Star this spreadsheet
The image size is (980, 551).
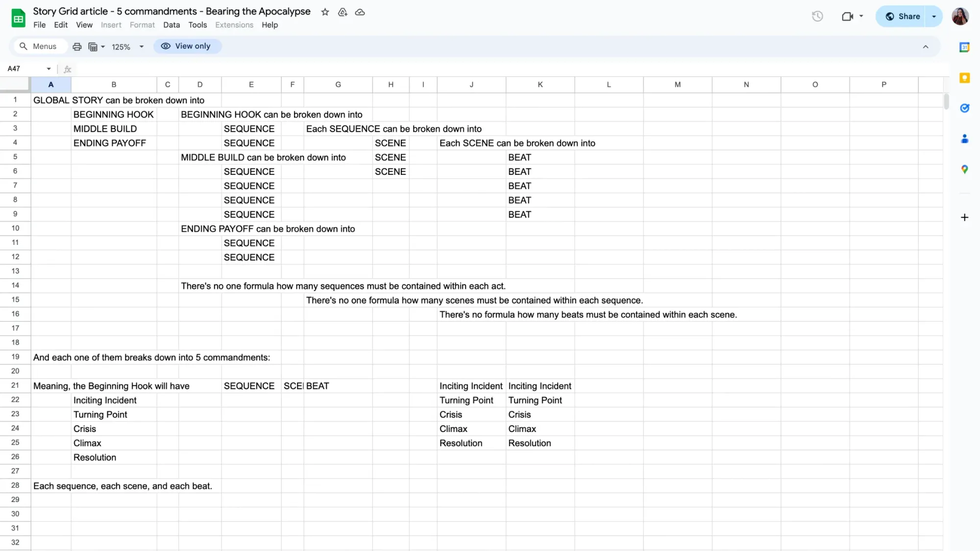[324, 12]
